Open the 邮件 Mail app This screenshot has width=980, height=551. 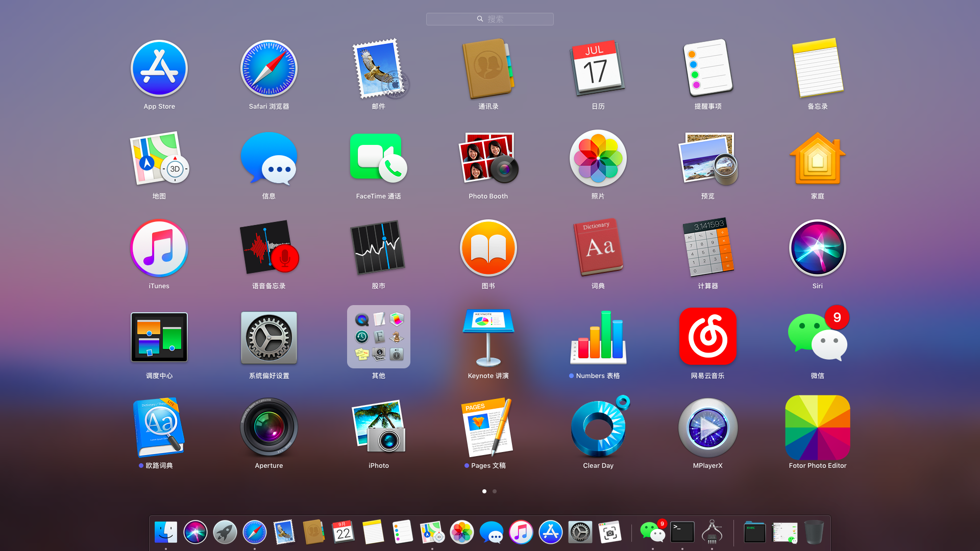click(x=380, y=68)
